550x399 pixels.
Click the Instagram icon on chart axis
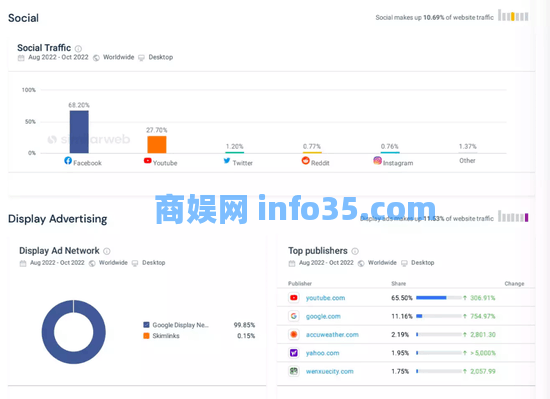pos(377,161)
